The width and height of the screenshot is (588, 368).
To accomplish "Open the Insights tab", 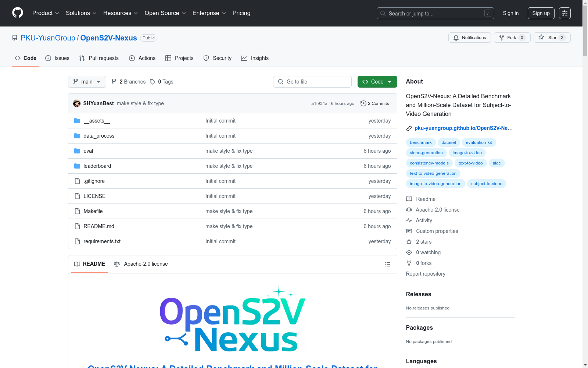I will point(255,58).
